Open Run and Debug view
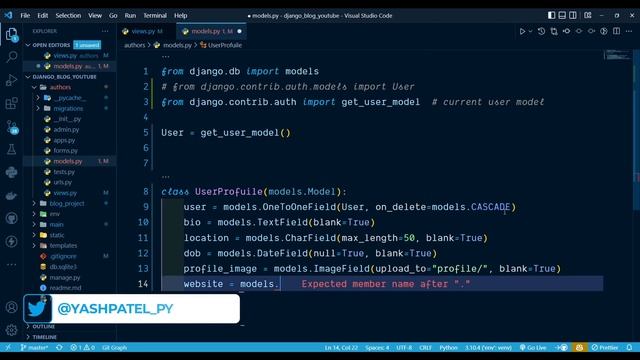This screenshot has height=360, width=640. click(11, 80)
